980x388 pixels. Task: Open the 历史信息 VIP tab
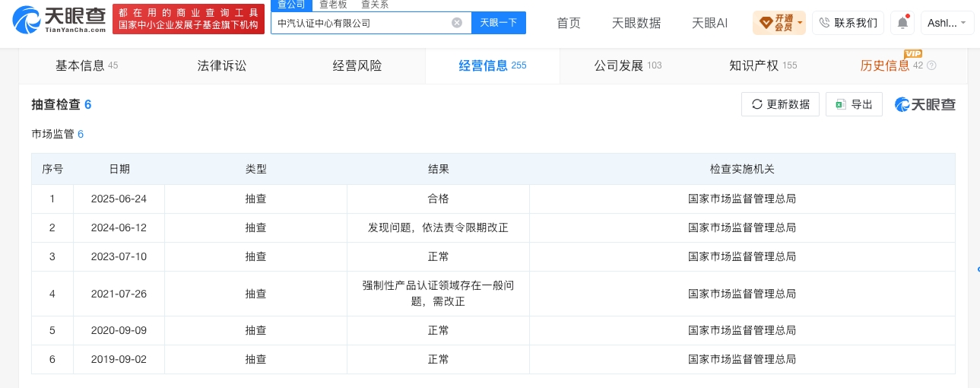(x=898, y=65)
